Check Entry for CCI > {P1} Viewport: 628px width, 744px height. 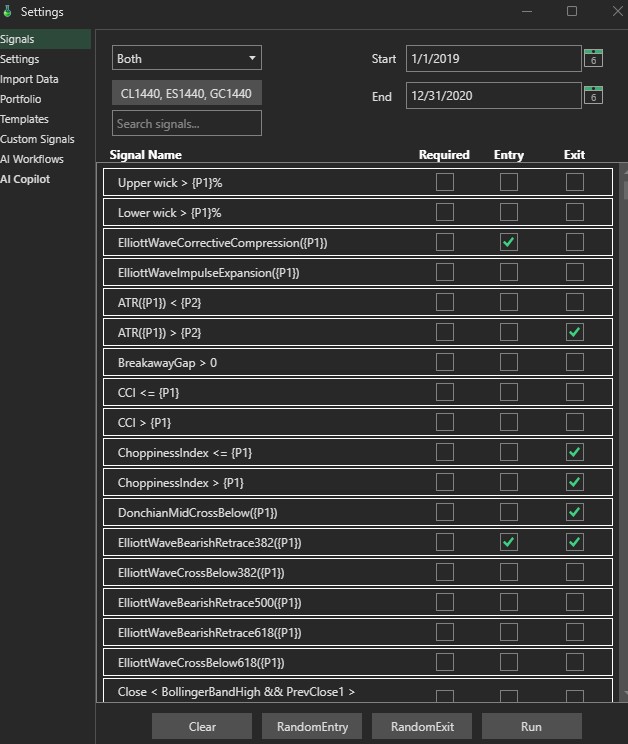pos(509,422)
